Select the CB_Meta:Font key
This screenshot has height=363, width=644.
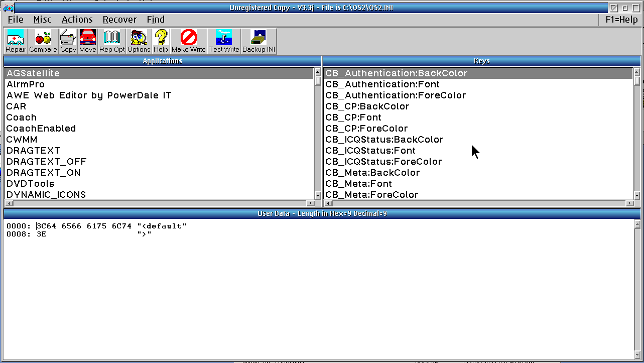click(x=358, y=184)
